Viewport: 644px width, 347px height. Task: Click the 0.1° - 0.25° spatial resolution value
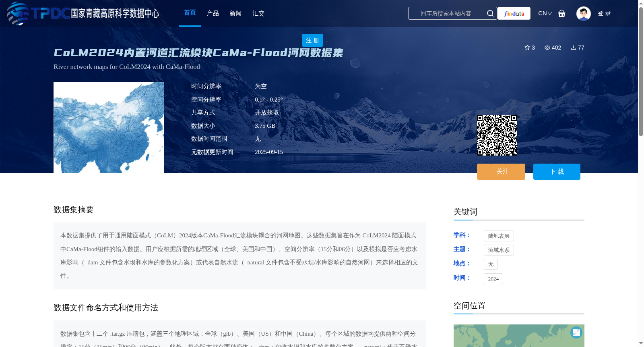tap(269, 100)
